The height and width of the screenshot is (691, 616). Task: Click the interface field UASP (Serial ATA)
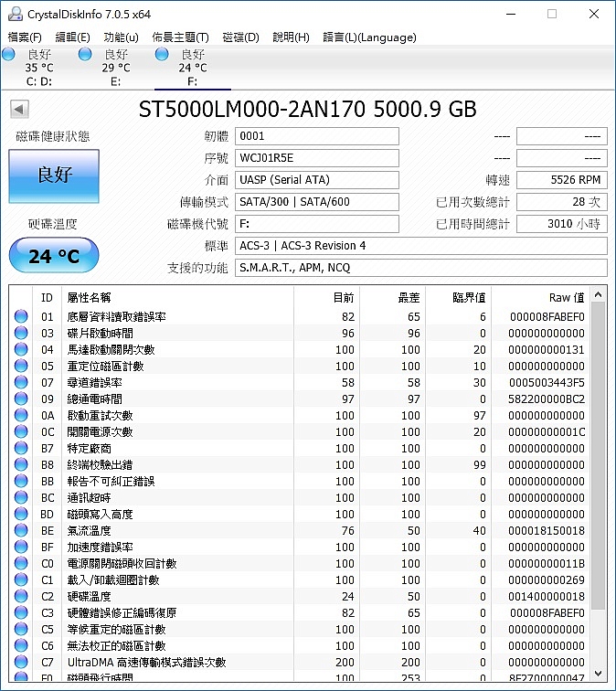[x=317, y=180]
